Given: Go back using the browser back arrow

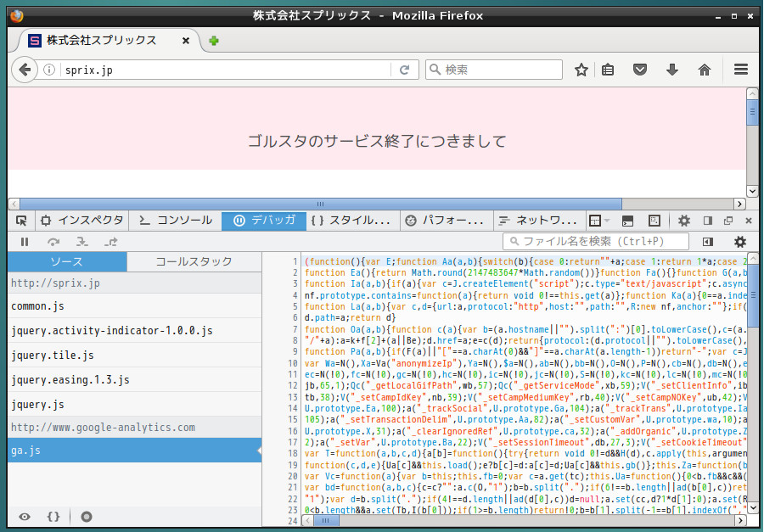Looking at the screenshot, I should 25,70.
